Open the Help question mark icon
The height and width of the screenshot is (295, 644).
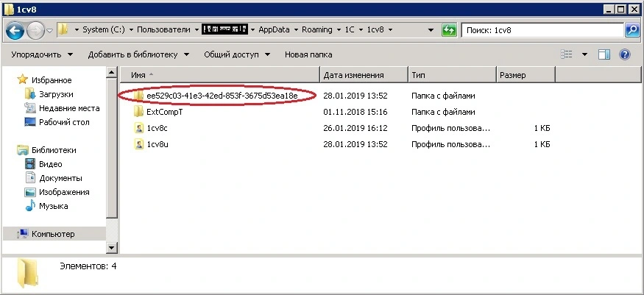pyautogui.click(x=624, y=54)
